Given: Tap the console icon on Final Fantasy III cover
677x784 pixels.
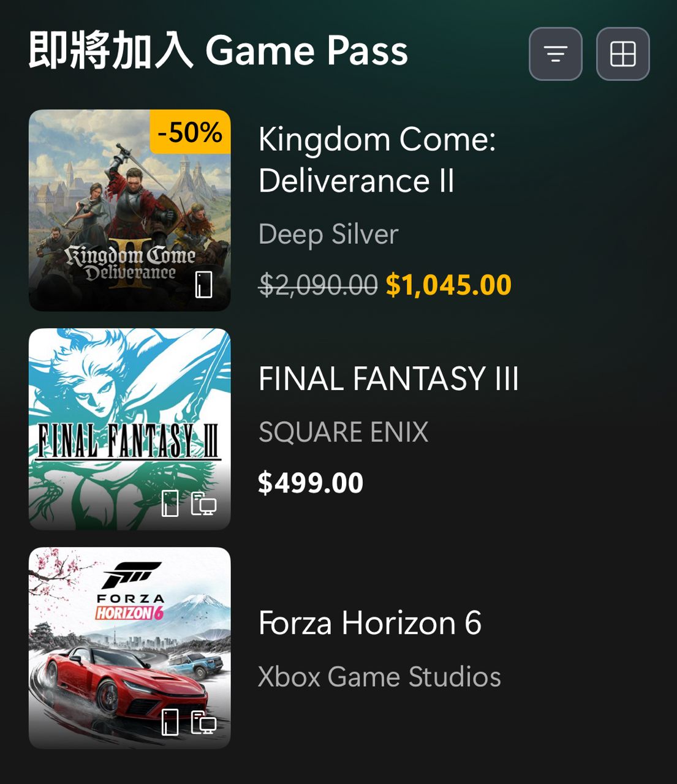Looking at the screenshot, I should (x=170, y=503).
